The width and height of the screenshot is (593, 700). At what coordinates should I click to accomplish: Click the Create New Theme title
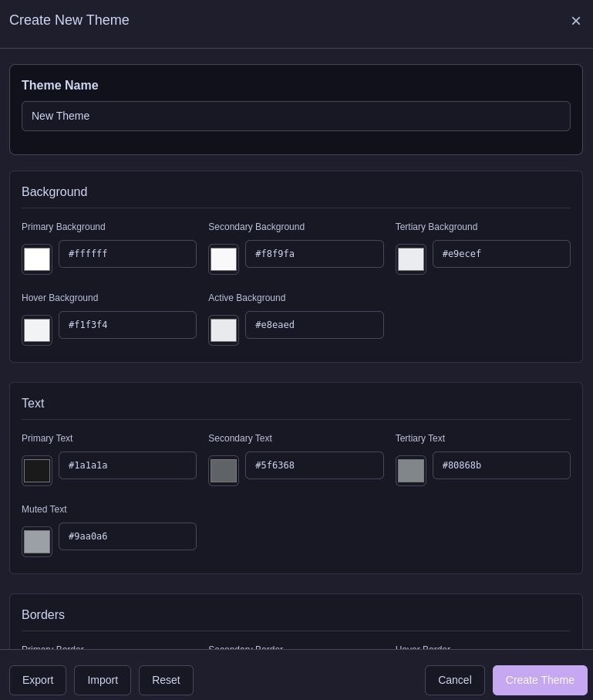coord(69,20)
